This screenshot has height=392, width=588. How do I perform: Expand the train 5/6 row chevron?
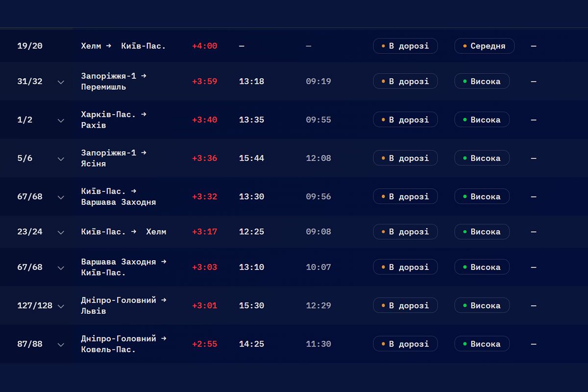tap(61, 159)
